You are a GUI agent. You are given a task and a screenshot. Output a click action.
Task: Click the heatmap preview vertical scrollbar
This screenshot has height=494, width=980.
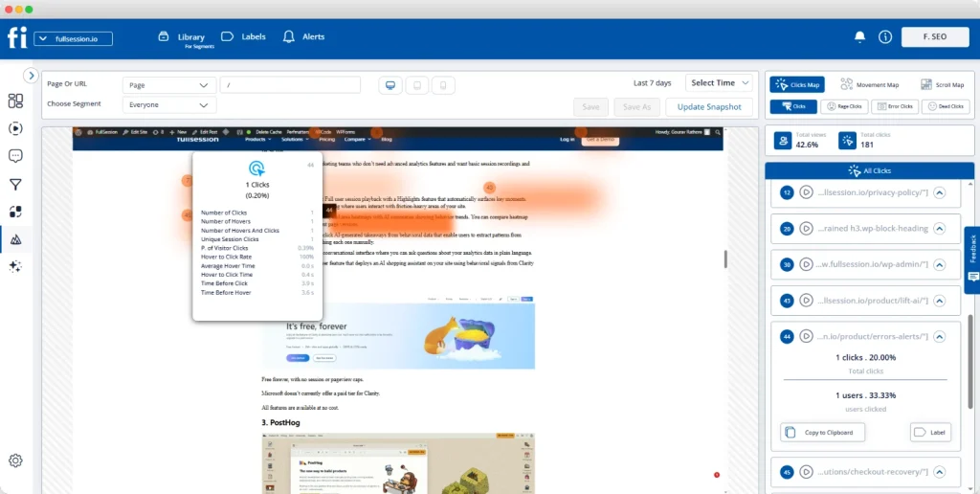pos(725,258)
